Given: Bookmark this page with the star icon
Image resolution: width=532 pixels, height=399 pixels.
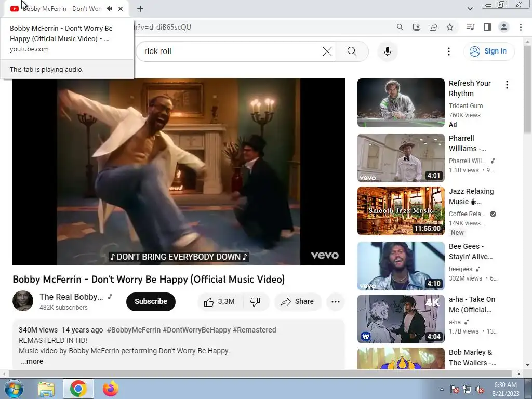Looking at the screenshot, I should coord(450,27).
